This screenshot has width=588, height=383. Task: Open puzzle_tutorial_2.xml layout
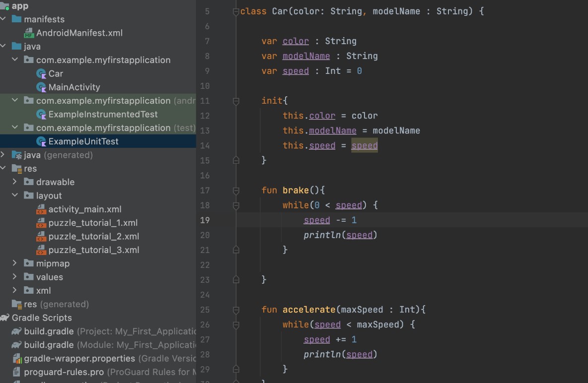94,236
